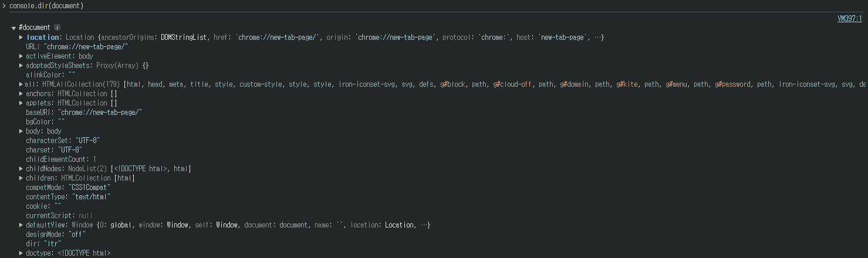868x258 pixels.
Task: Click the currentScript null value
Action: (x=86, y=216)
